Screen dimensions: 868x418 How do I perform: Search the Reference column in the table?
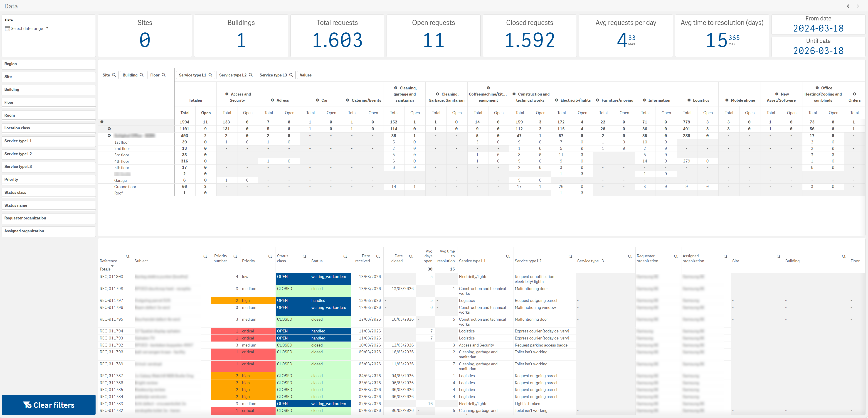tap(128, 257)
